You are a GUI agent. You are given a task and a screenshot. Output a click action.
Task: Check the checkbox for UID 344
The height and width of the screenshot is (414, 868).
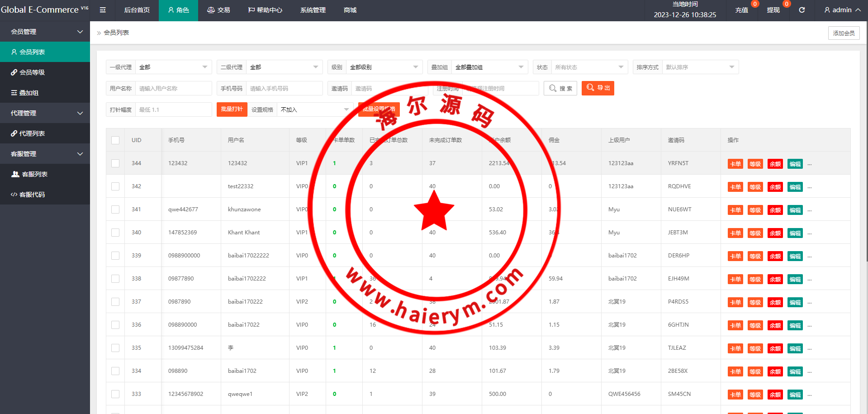click(115, 163)
